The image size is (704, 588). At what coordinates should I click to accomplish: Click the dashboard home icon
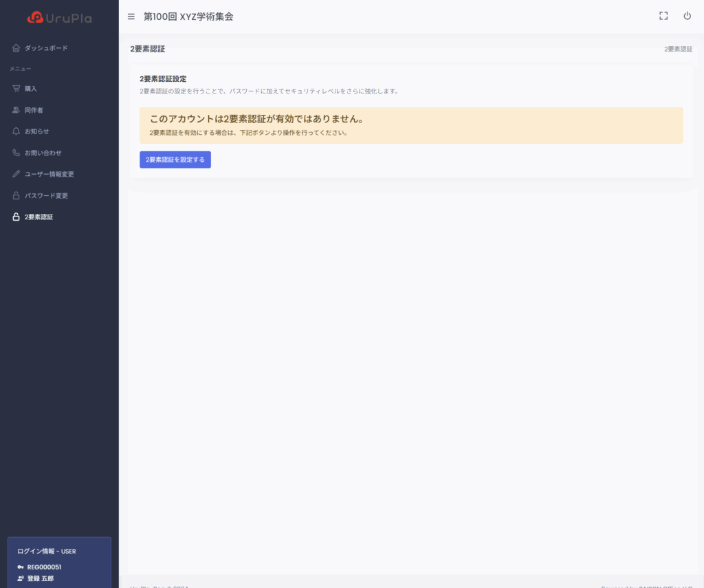[16, 47]
